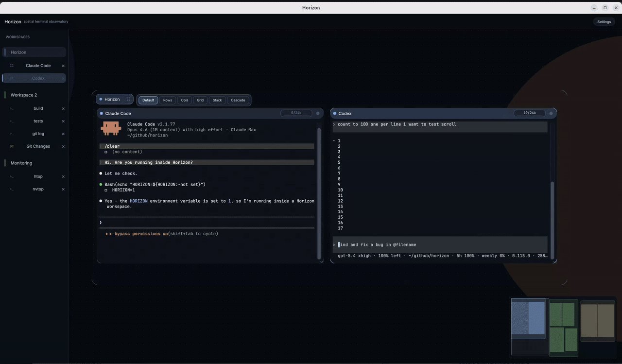
Task: Click the status dot on the Codex pane header
Action: click(335, 113)
